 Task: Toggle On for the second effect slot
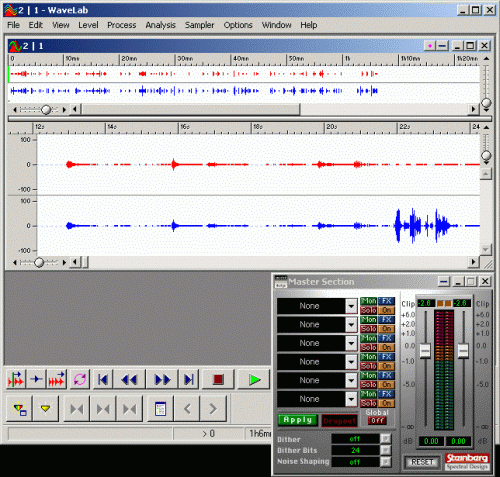pos(387,329)
